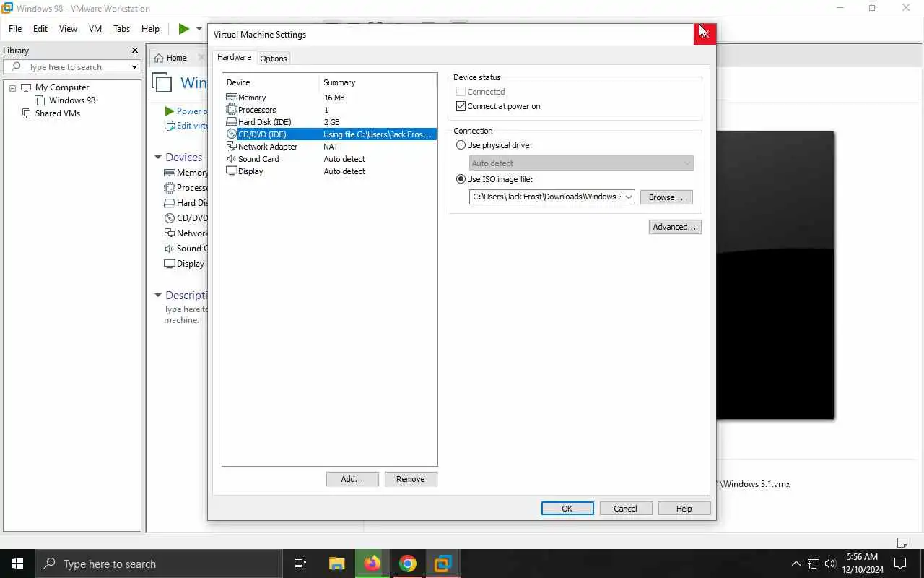924x578 pixels.
Task: Confirm settings with the OK button
Action: [x=567, y=509]
